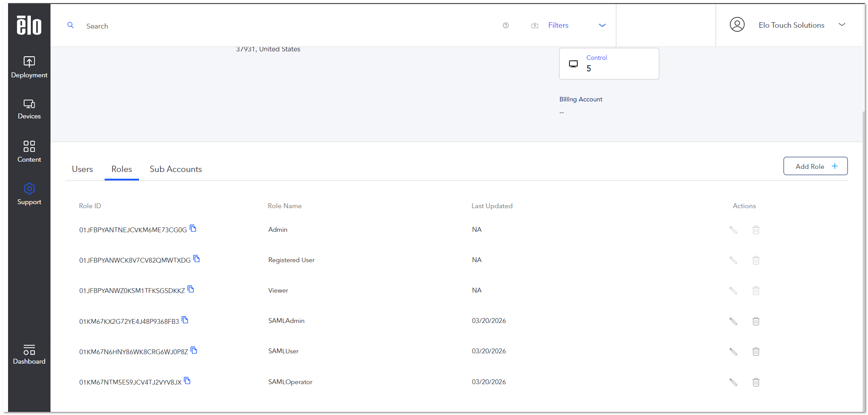Image resolution: width=868 pixels, height=415 pixels.
Task: Click the user profile avatar icon
Action: (x=737, y=25)
